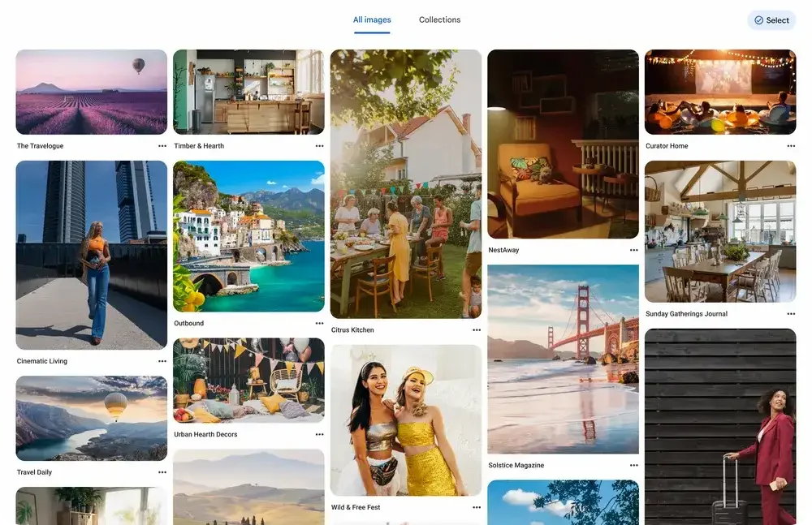Click the Citrus Kitchen caption
The image size is (812, 525).
(x=352, y=329)
